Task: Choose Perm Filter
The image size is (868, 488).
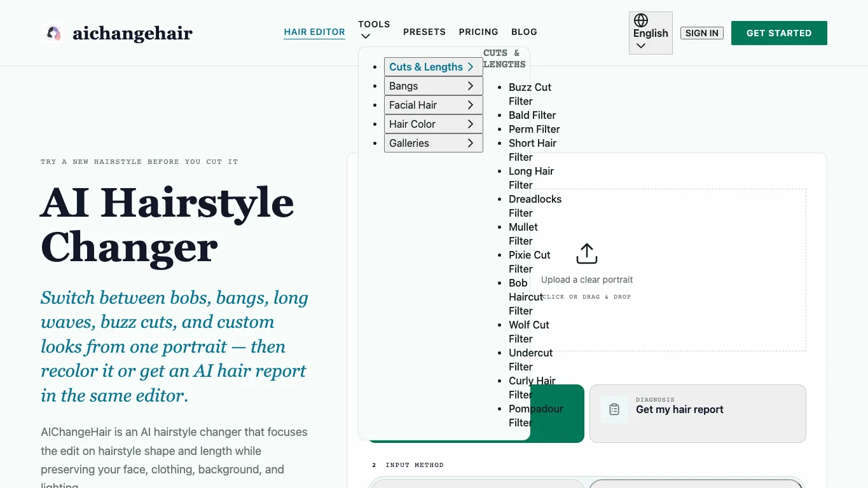Action: coord(534,129)
